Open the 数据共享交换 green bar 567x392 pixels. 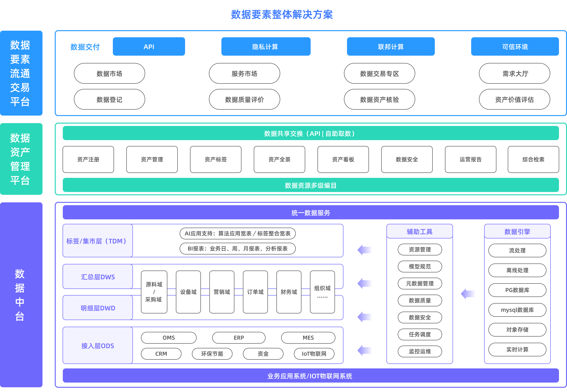pyautogui.click(x=310, y=133)
